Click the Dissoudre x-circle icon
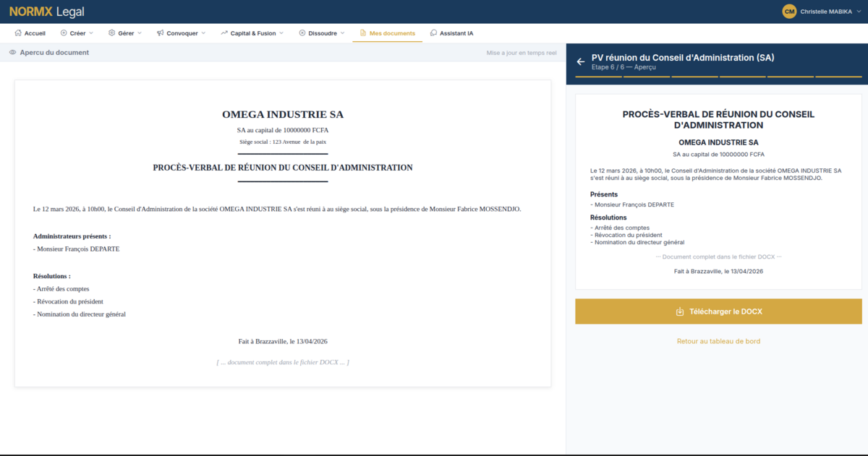868x456 pixels. [302, 33]
